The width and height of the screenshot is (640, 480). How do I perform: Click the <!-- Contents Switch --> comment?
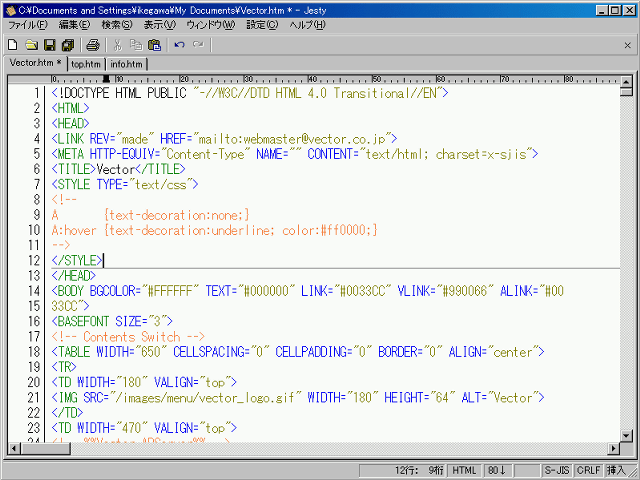click(x=128, y=337)
